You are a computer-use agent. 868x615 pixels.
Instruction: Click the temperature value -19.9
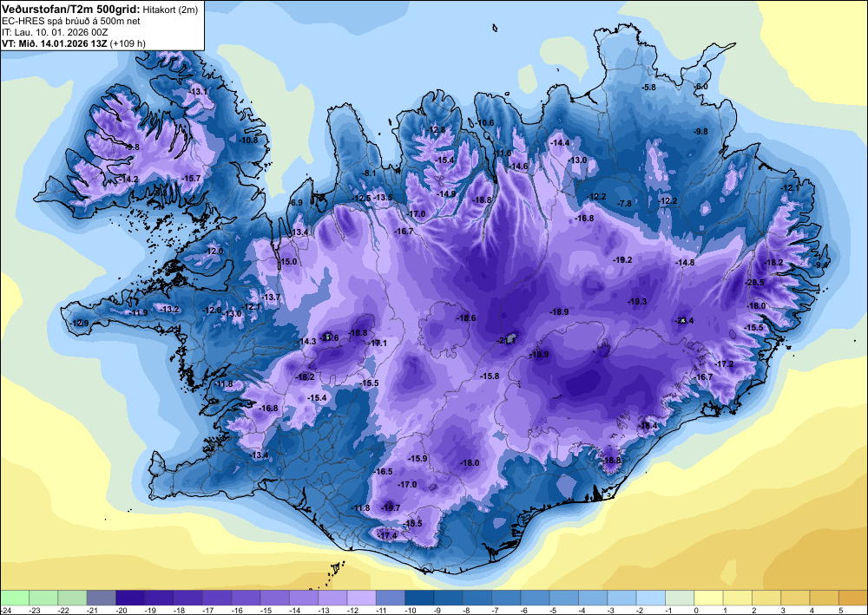[539, 355]
